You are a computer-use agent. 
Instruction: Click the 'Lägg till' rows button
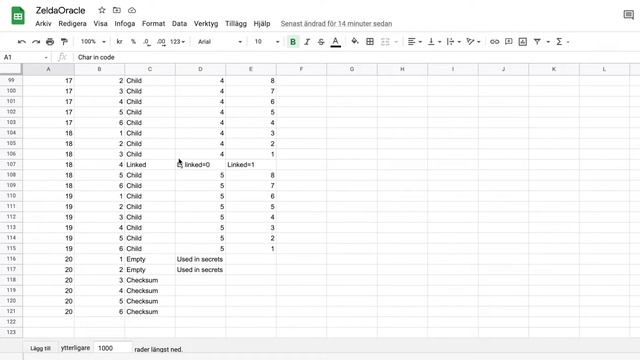point(40,348)
